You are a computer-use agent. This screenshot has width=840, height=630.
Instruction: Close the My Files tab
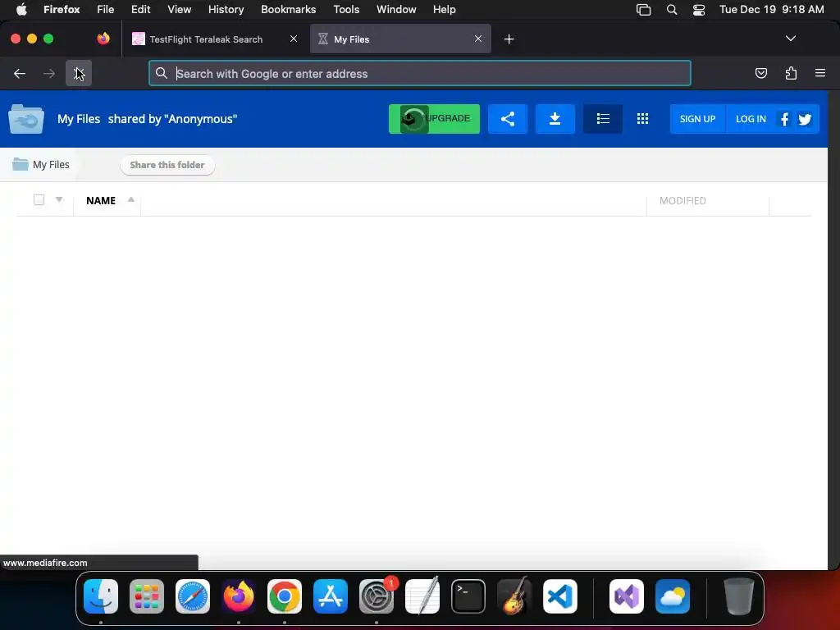(x=478, y=39)
